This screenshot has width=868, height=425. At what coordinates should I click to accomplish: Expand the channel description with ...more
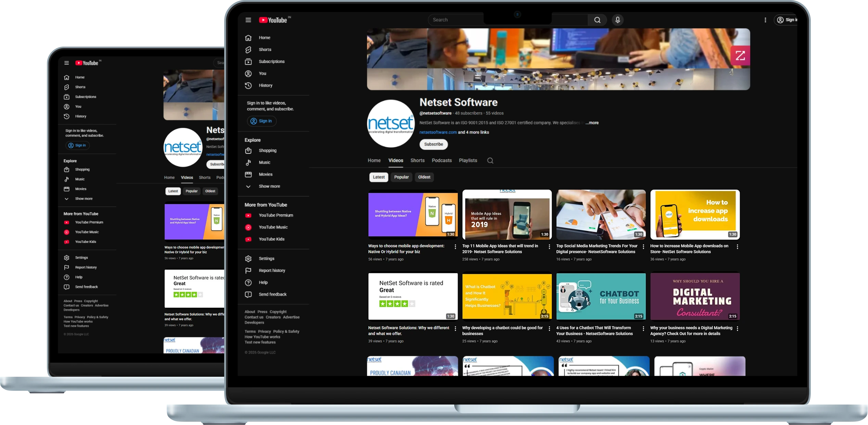click(592, 123)
